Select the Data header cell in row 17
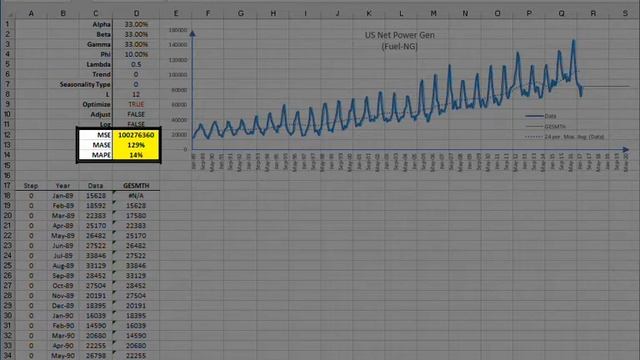The height and width of the screenshot is (360, 640). tap(96, 185)
